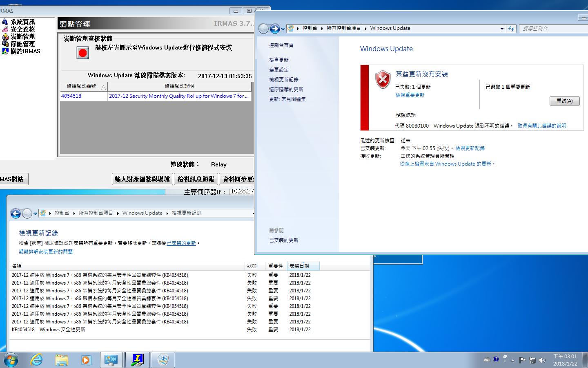The width and height of the screenshot is (588, 368).
Task: Click the Forward arrow in the Windows Update window
Action: [275, 29]
